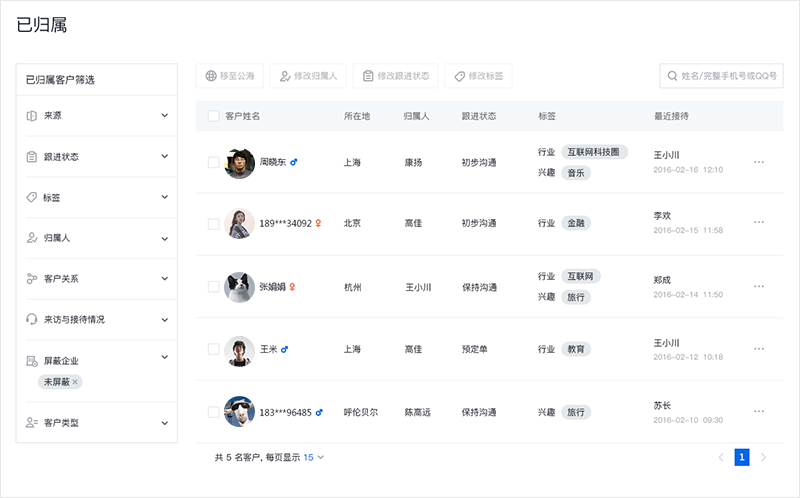Focus the 姓名/手机号 search field

point(721,76)
